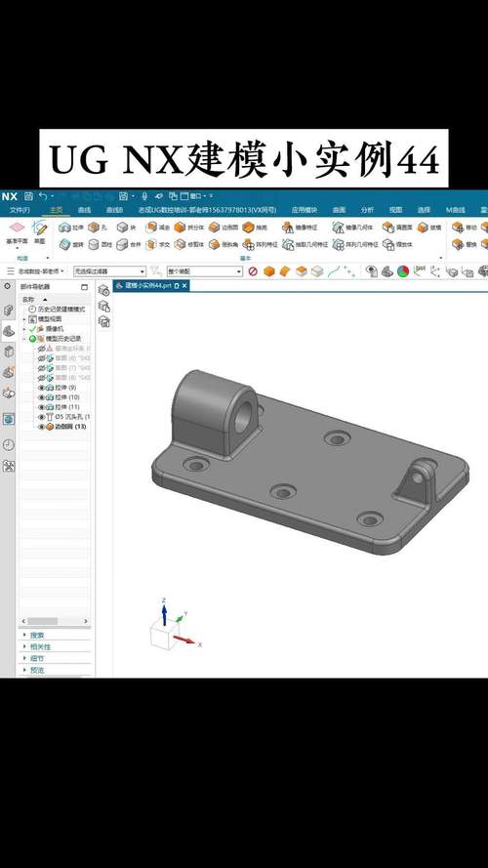Select the Unite (合并) tool
Viewport: 488px width, 868px height.
point(129,244)
